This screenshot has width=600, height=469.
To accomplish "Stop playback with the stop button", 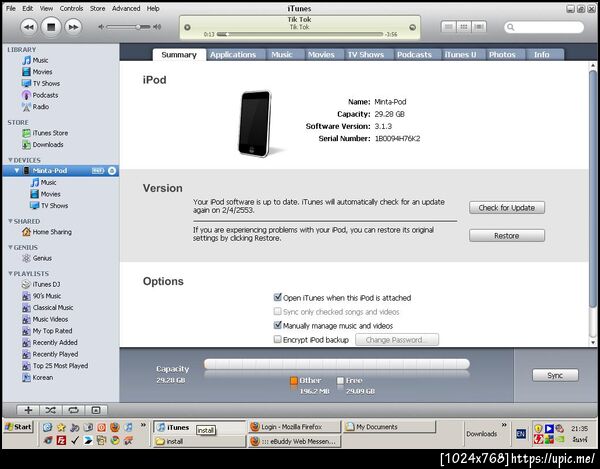I will point(51,27).
